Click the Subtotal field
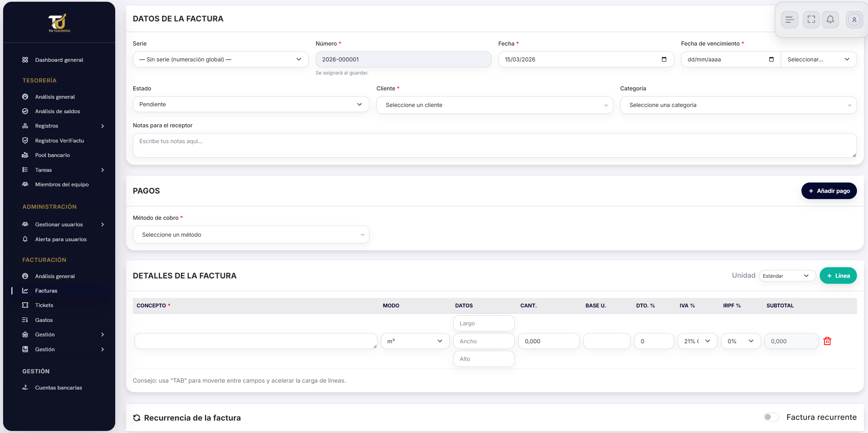Viewport: 868px width, 433px height. pyautogui.click(x=791, y=341)
